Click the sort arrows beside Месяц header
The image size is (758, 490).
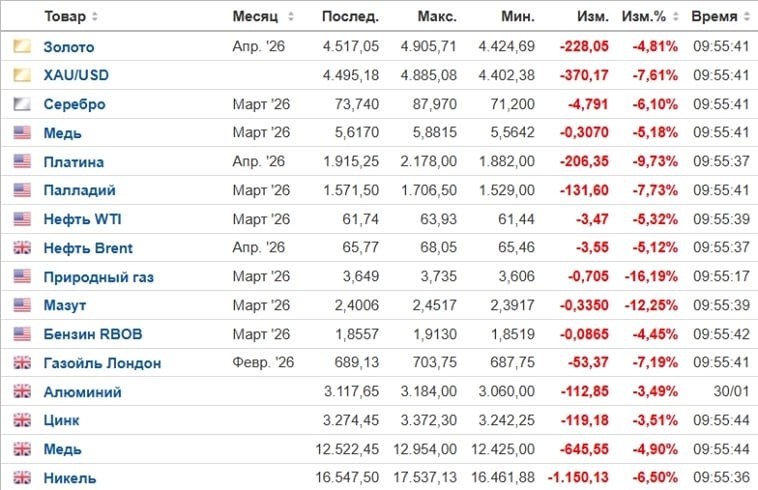click(x=291, y=17)
